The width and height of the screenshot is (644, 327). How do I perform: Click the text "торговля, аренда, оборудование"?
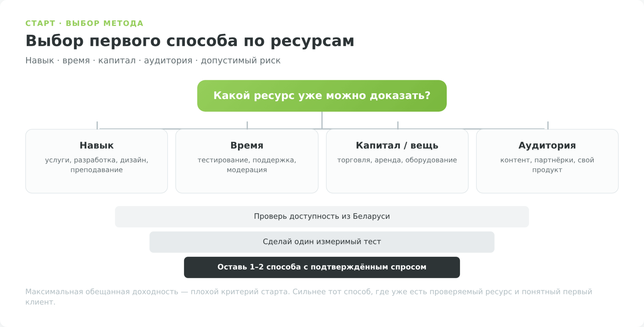pyautogui.click(x=397, y=160)
